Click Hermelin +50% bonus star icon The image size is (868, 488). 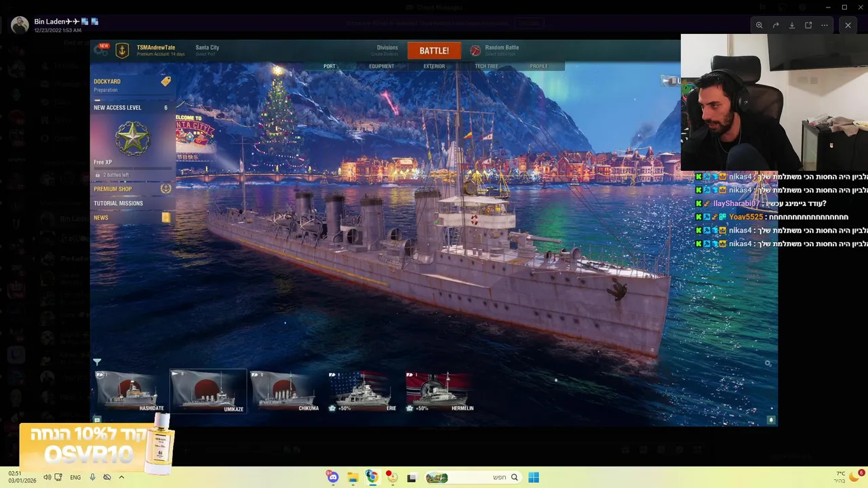[410, 409]
